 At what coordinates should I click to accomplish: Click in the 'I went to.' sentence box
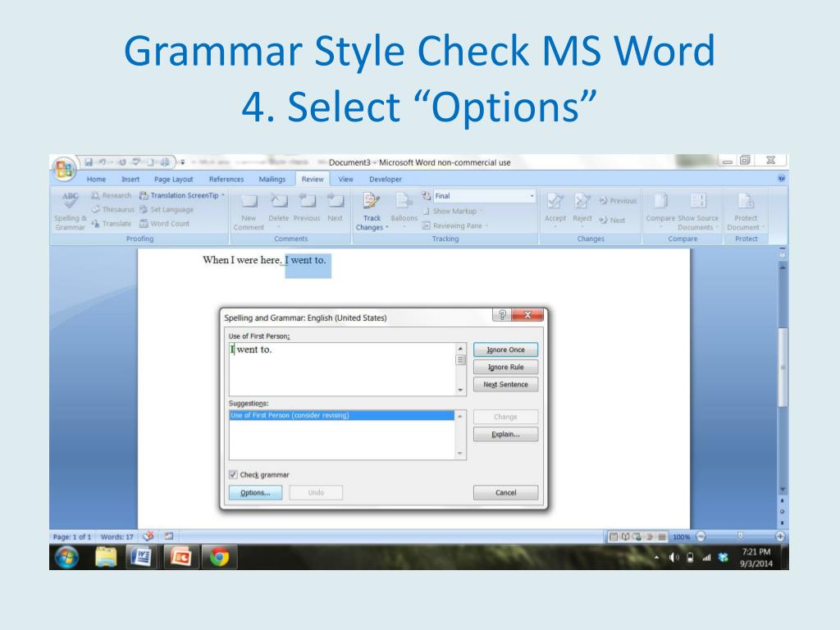click(x=343, y=369)
